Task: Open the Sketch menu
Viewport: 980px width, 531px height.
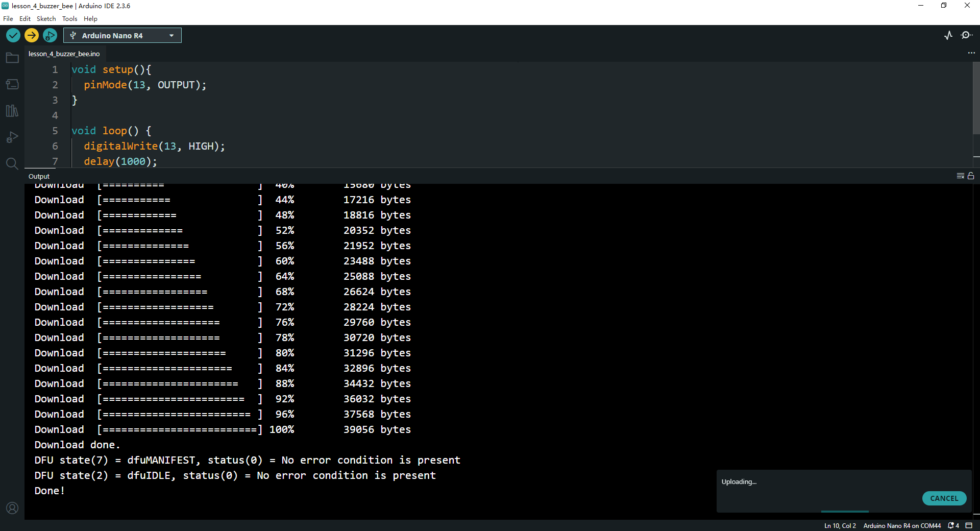Action: pyautogui.click(x=46, y=19)
